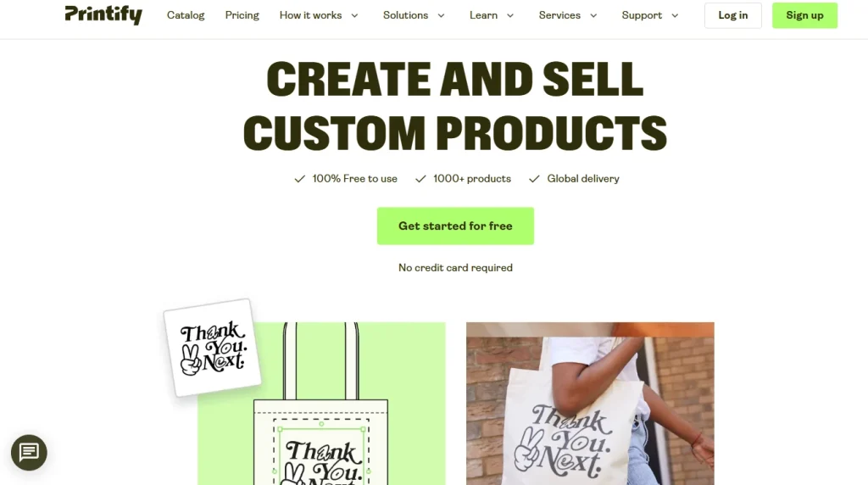Click the checkmark beside 100% Free to use
The width and height of the screenshot is (868, 485).
pyautogui.click(x=299, y=179)
